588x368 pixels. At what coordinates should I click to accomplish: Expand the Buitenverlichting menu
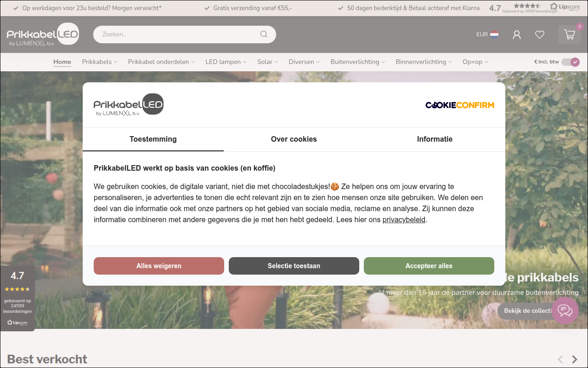pos(358,62)
